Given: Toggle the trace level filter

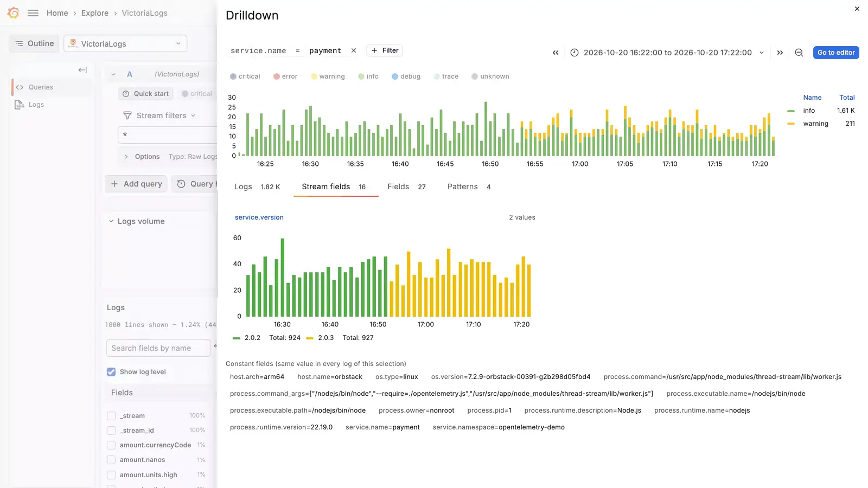Looking at the screenshot, I should pos(446,76).
